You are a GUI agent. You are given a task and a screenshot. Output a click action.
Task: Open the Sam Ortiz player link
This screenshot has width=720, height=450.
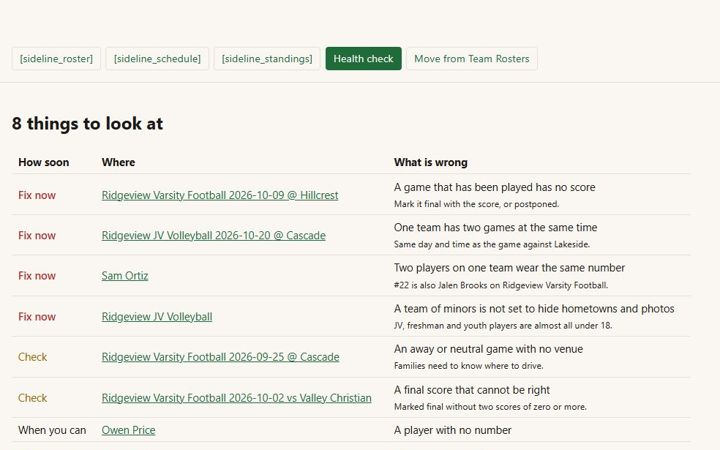[125, 276]
